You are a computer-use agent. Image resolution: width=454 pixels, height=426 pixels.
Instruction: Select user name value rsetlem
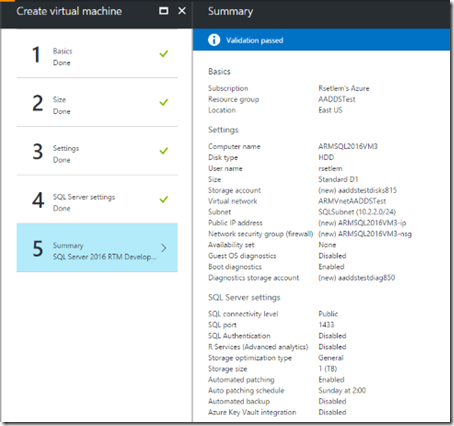330,168
